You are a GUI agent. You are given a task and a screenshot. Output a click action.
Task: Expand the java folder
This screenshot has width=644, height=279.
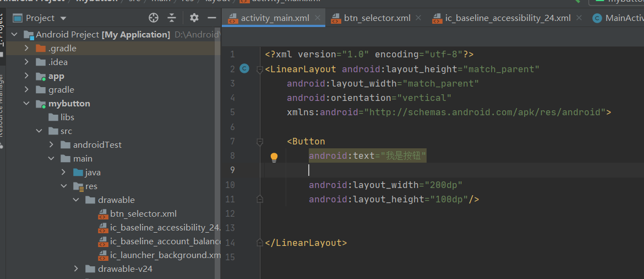coord(64,173)
